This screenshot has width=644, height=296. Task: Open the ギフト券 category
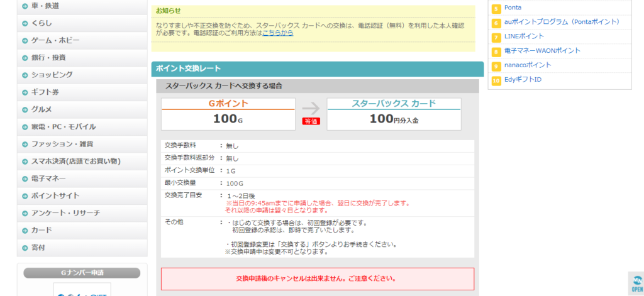coord(82,92)
